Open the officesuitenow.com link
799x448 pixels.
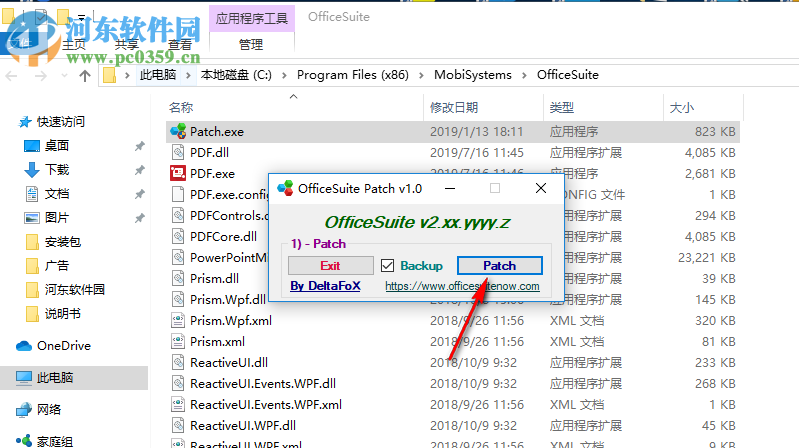pyautogui.click(x=462, y=286)
